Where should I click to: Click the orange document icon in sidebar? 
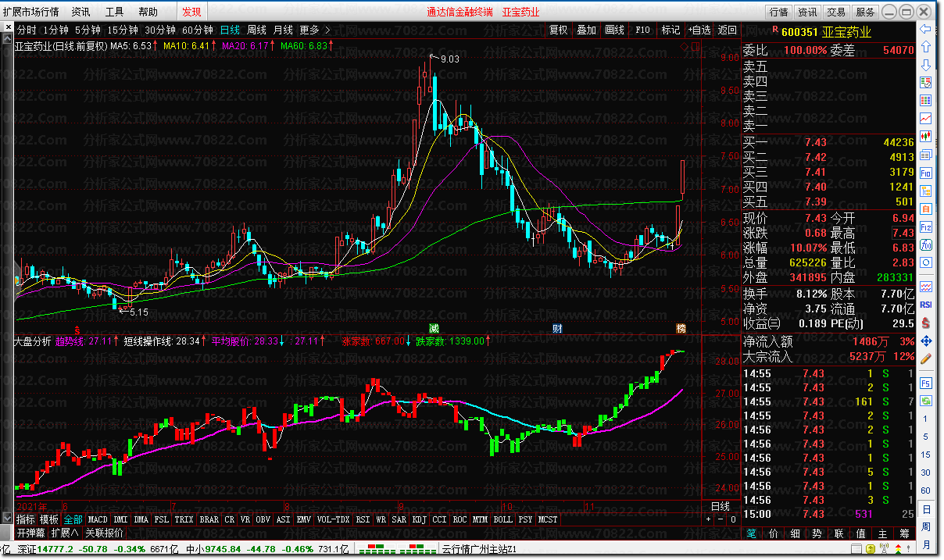926,209
